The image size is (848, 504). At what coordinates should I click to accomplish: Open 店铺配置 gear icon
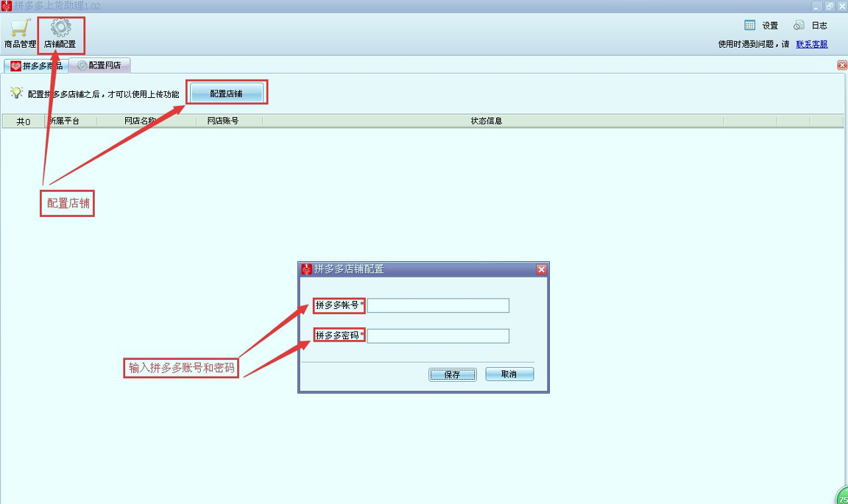(60, 27)
